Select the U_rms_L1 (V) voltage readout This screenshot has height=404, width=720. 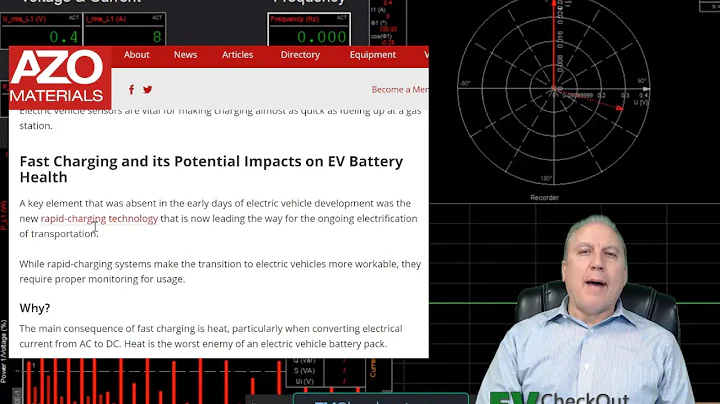(x=41, y=30)
